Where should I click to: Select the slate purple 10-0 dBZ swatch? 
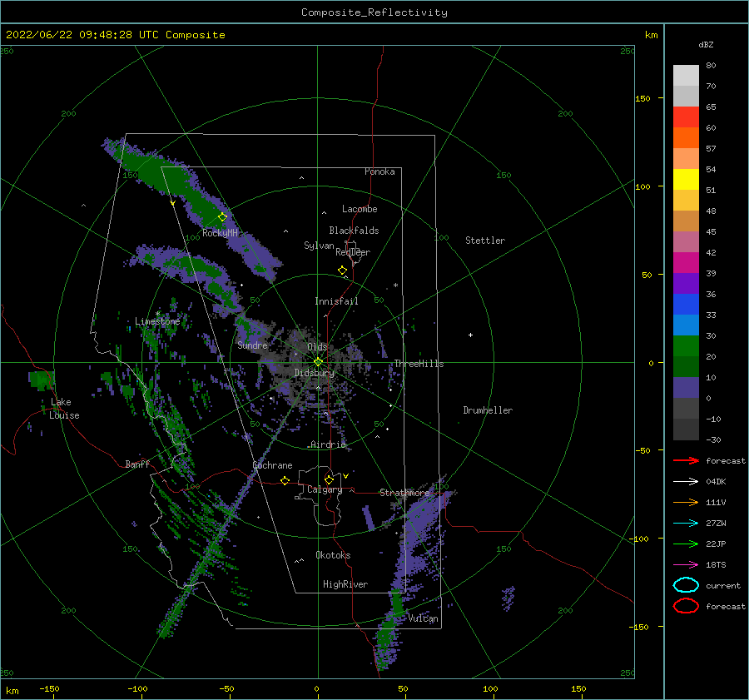pos(686,388)
